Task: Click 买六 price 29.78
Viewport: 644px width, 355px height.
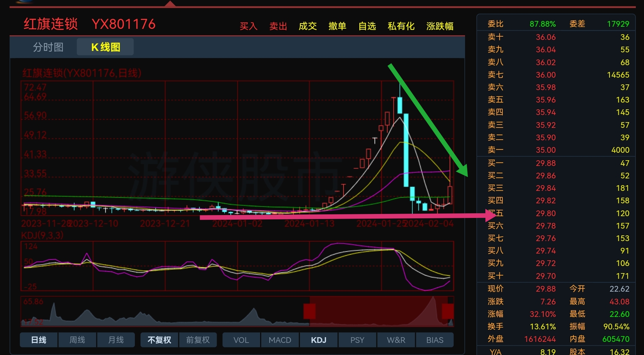Action: (x=546, y=226)
